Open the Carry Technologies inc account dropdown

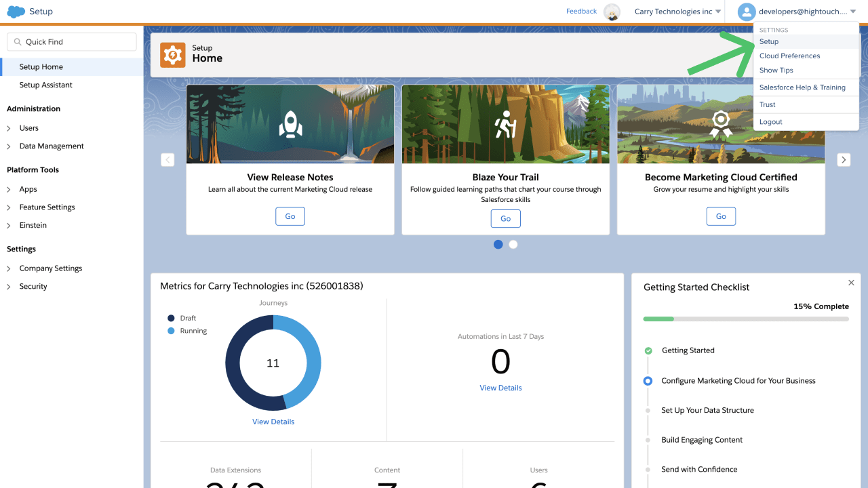pos(677,12)
